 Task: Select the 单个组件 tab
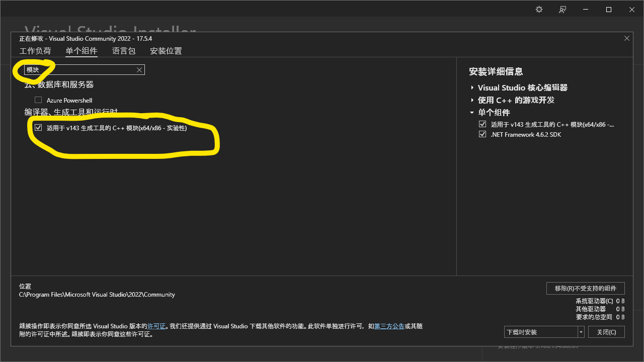coord(82,51)
